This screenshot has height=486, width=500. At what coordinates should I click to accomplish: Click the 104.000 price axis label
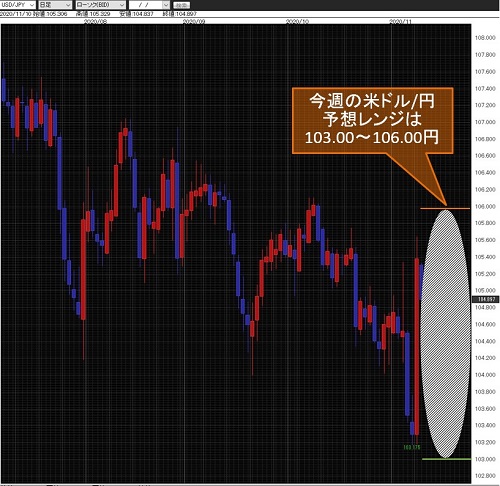click(485, 375)
